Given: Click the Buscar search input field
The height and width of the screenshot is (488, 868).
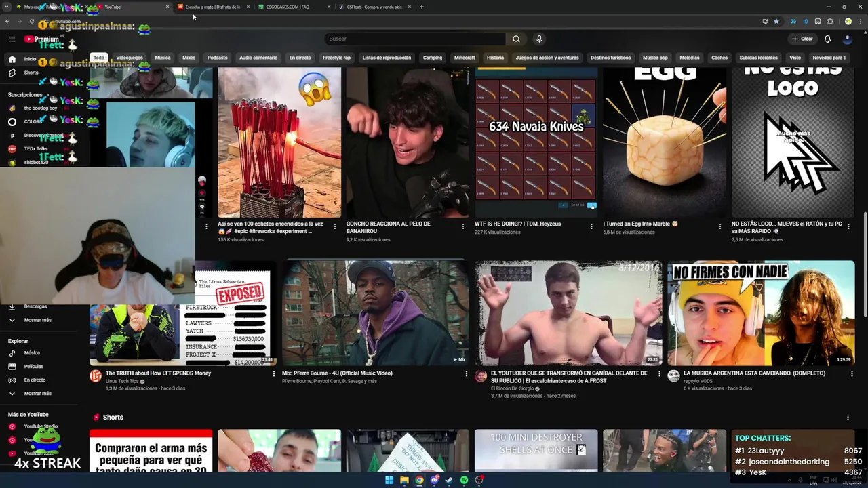Looking at the screenshot, I should 415,39.
